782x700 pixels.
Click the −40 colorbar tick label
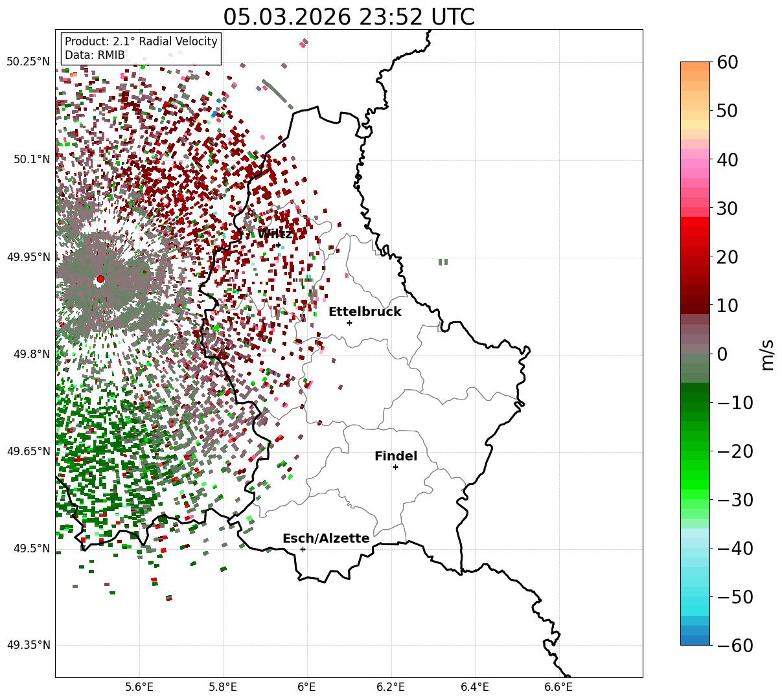[735, 548]
